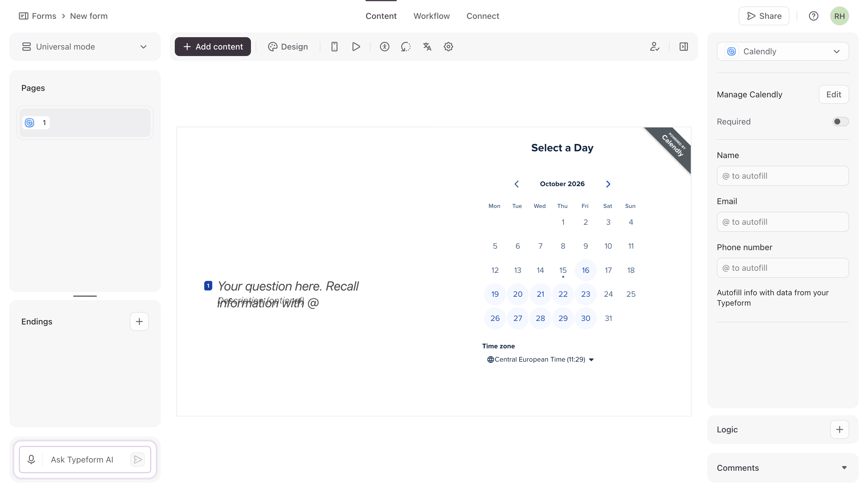Select page 1 in the Pages list
Viewport: 868px width, 492px height.
coord(85,123)
